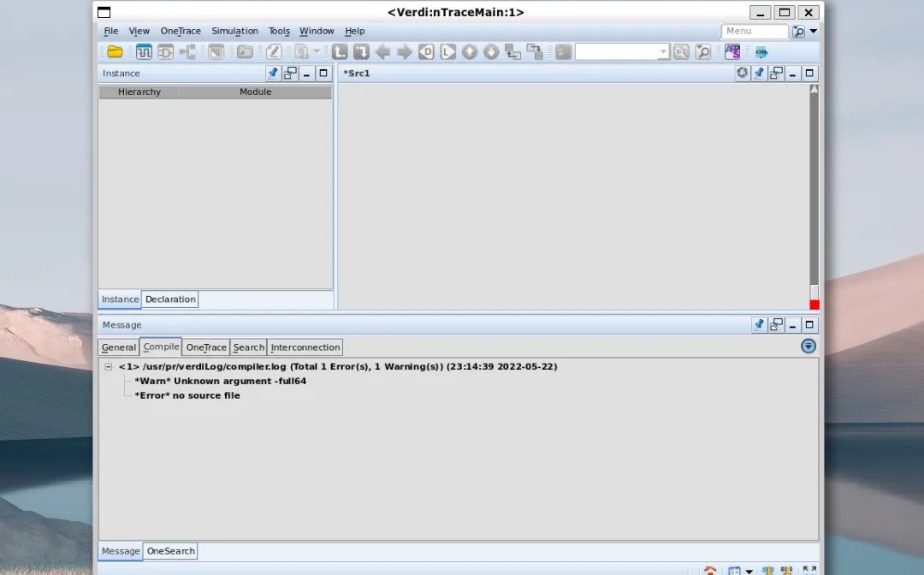This screenshot has height=575, width=924.
Task: Undock the Src1 source panel
Action: coord(776,73)
